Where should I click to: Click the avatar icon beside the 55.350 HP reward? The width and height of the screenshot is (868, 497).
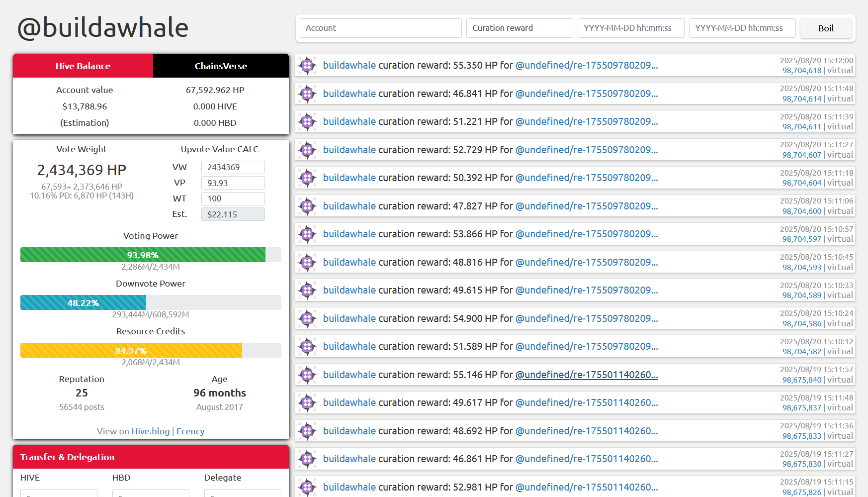point(307,65)
